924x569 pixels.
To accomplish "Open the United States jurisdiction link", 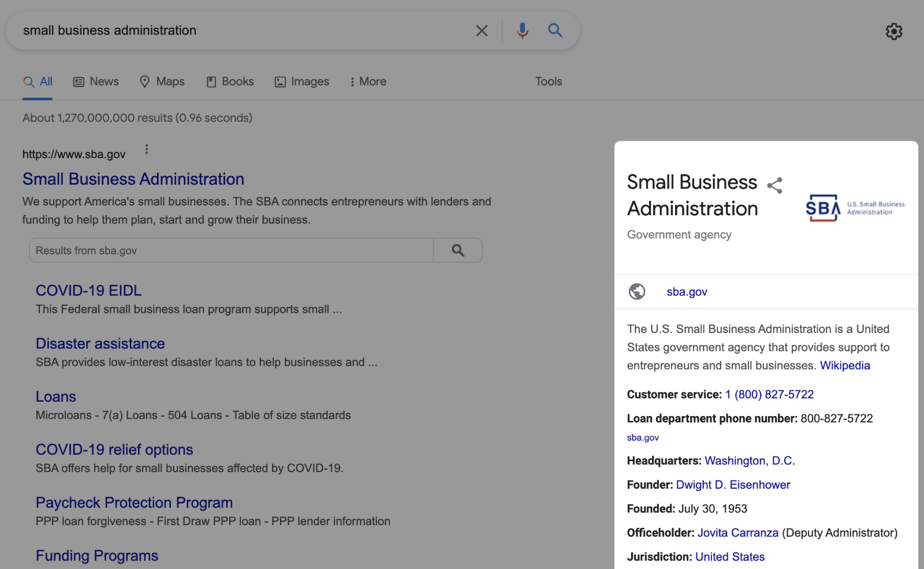I will click(730, 557).
